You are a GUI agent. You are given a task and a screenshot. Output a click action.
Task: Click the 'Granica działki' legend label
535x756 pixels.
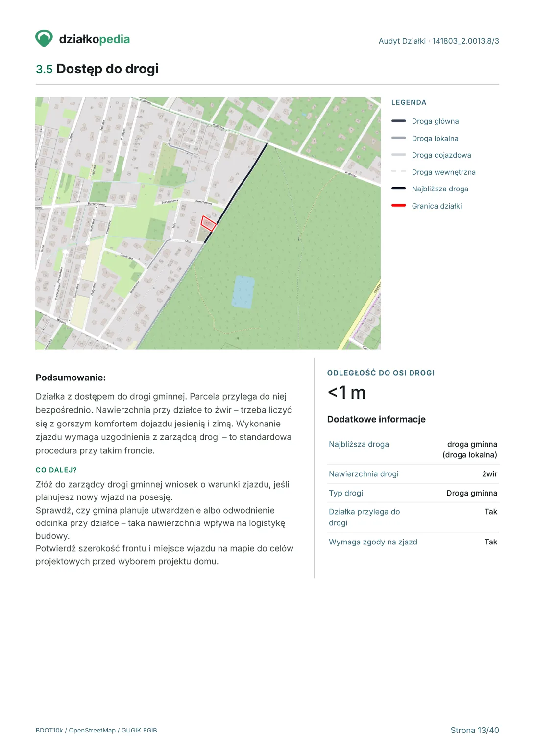pos(437,206)
